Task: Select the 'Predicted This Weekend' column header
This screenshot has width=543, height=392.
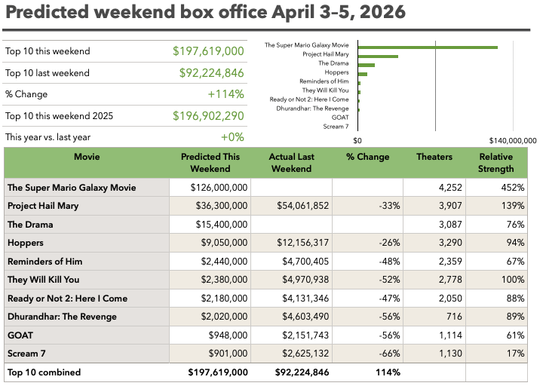Action: [x=210, y=163]
